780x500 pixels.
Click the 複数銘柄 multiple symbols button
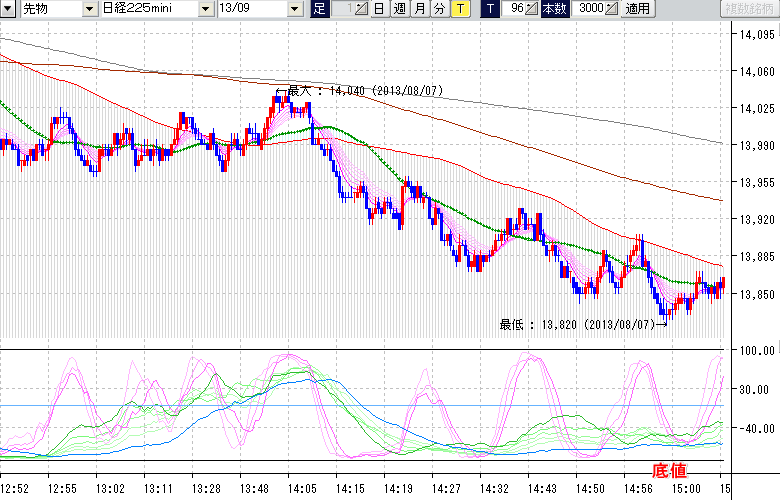tap(748, 9)
